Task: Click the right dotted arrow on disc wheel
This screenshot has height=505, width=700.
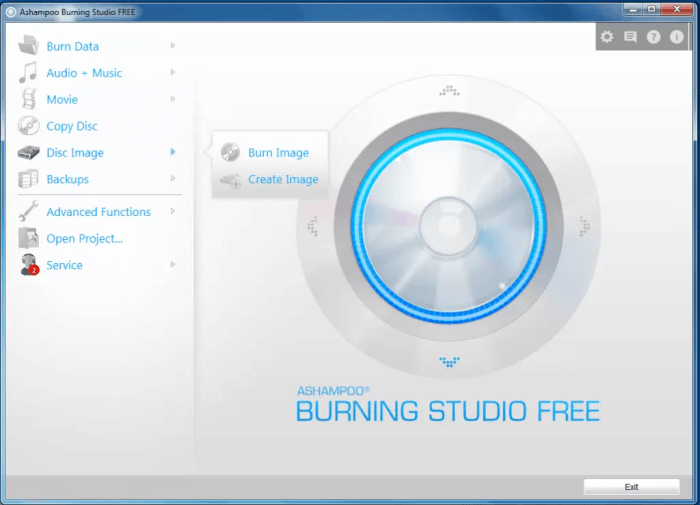Action: [584, 226]
